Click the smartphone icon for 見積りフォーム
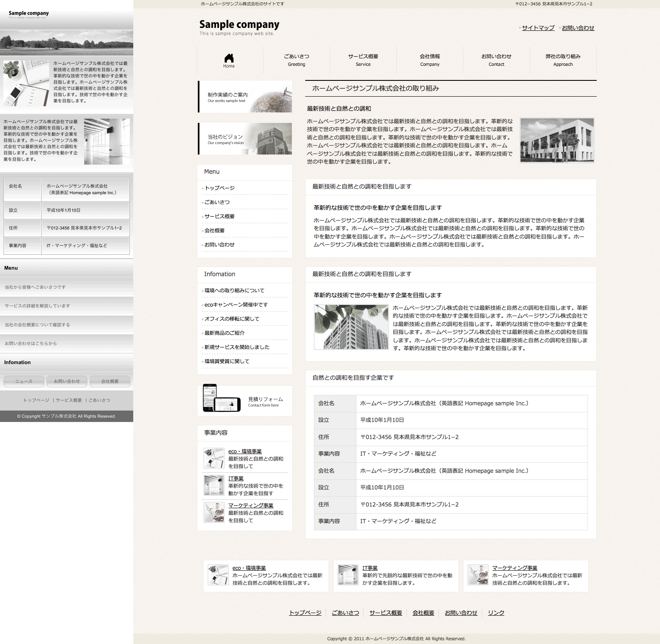The image size is (660, 644). (222, 399)
